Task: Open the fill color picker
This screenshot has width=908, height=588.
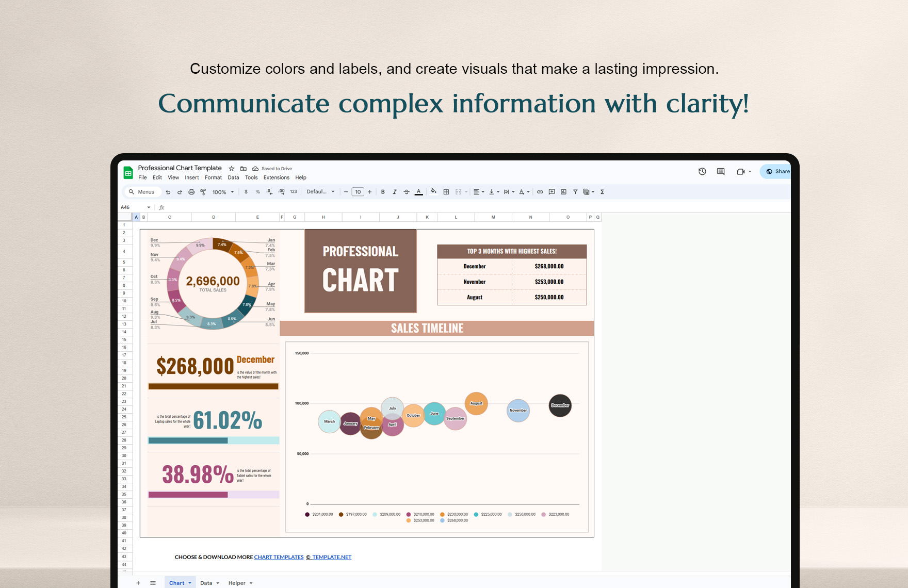Action: tap(433, 191)
